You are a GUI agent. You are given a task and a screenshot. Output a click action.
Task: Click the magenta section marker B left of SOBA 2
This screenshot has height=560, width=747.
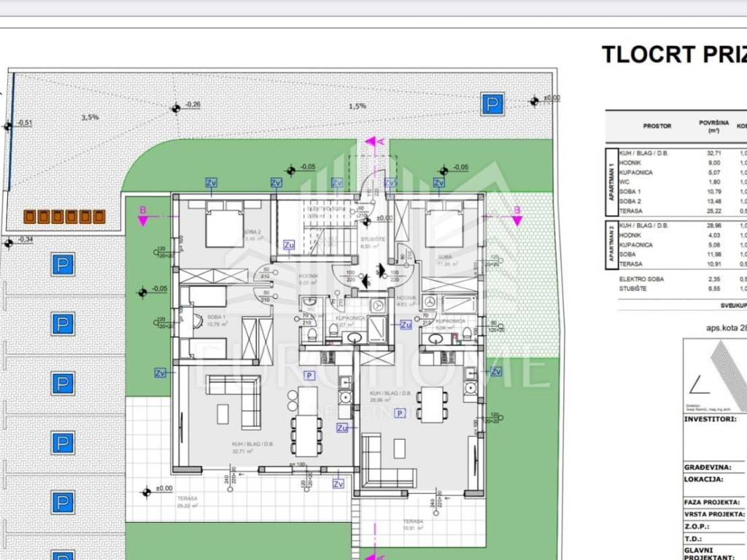143,216
